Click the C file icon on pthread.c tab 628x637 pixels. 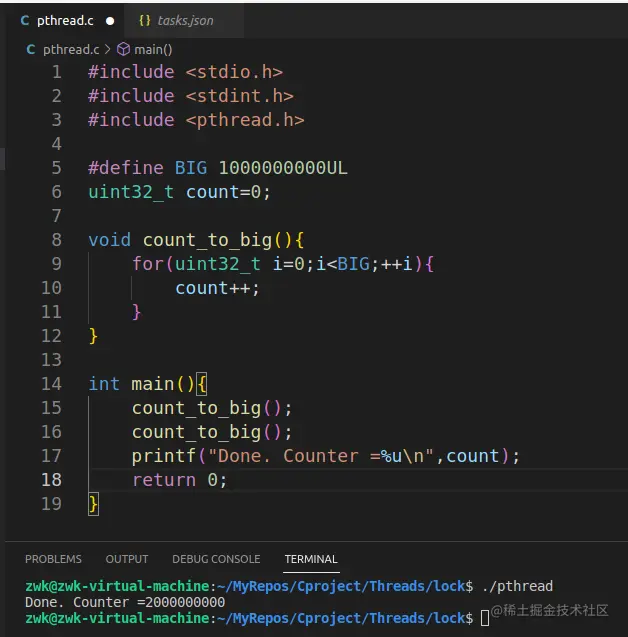click(x=25, y=21)
